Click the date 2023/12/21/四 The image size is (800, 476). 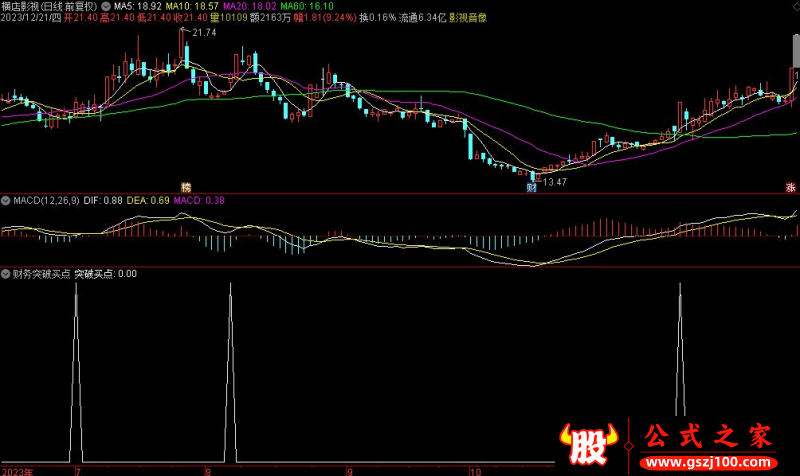[x=31, y=17]
